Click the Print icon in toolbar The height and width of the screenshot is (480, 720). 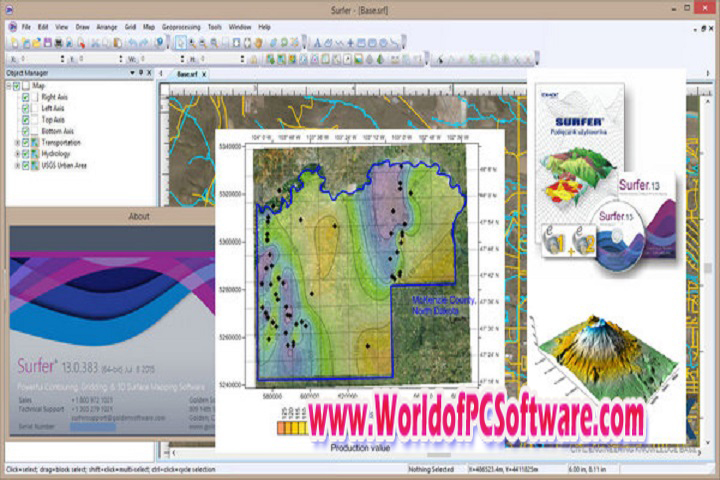click(59, 43)
